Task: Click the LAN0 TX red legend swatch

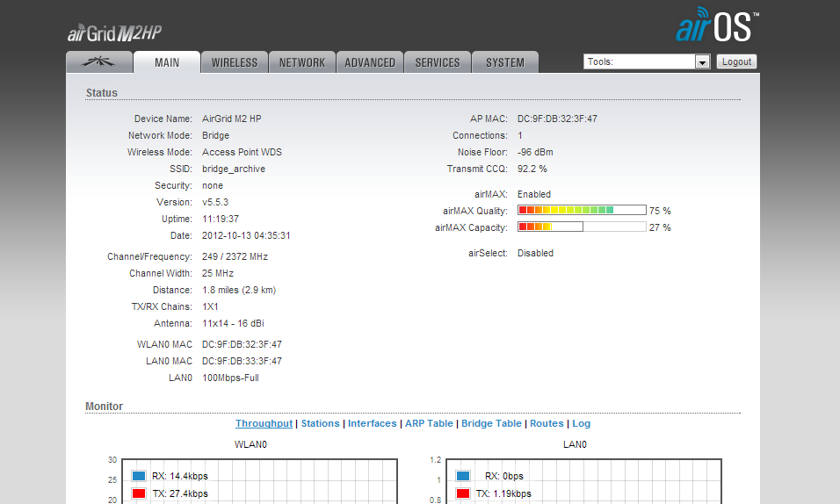Action: click(x=463, y=493)
